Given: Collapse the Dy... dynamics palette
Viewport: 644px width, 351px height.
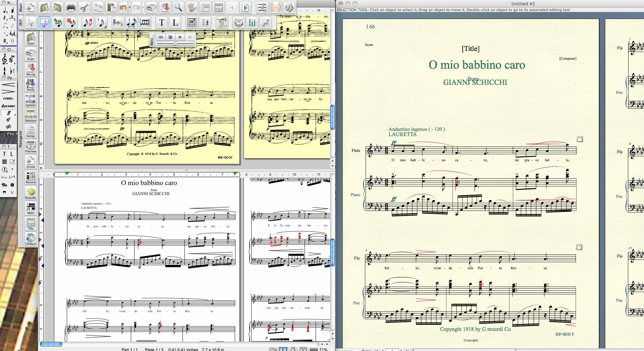Looking at the screenshot, I should point(4,77).
